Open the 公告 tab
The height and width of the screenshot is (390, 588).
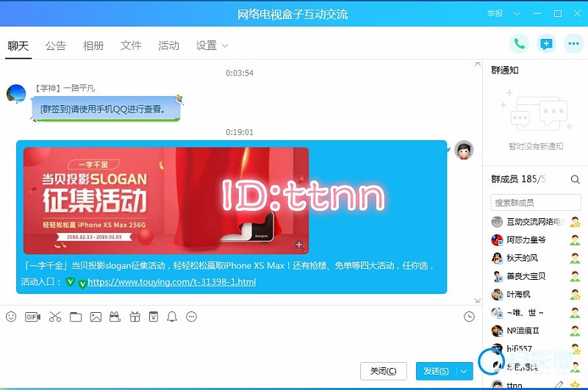56,46
